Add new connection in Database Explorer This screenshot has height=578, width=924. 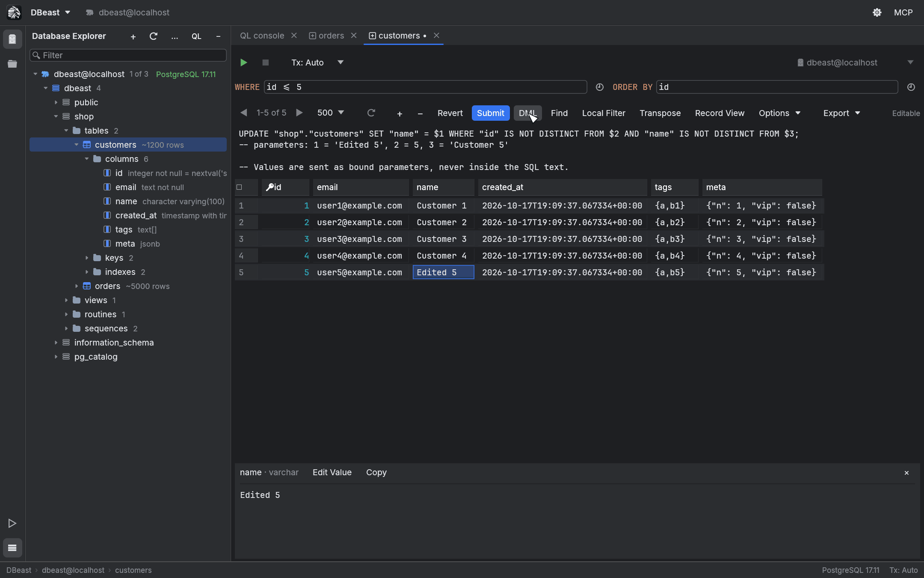133,37
